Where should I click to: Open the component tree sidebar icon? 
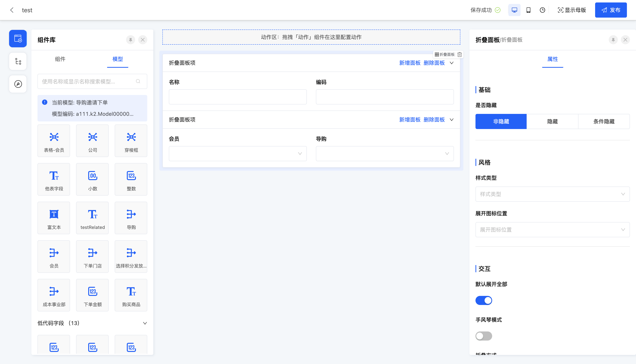pos(18,61)
